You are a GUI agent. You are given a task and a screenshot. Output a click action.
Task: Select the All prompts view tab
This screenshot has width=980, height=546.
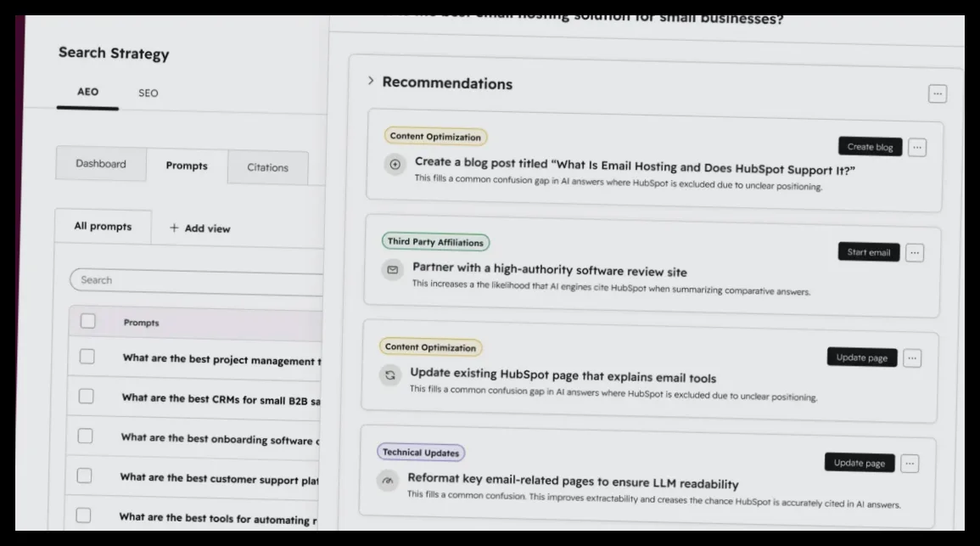click(x=104, y=227)
